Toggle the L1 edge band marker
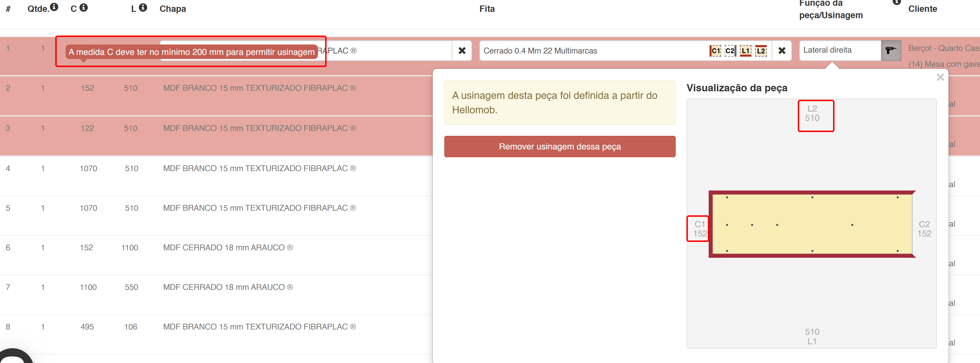Viewport: 980px width, 363px height. (x=745, y=51)
